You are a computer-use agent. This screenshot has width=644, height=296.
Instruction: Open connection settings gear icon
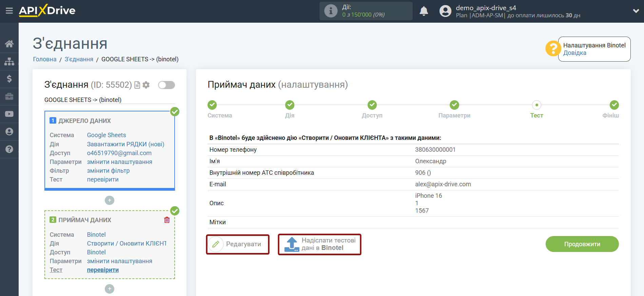[x=146, y=85]
